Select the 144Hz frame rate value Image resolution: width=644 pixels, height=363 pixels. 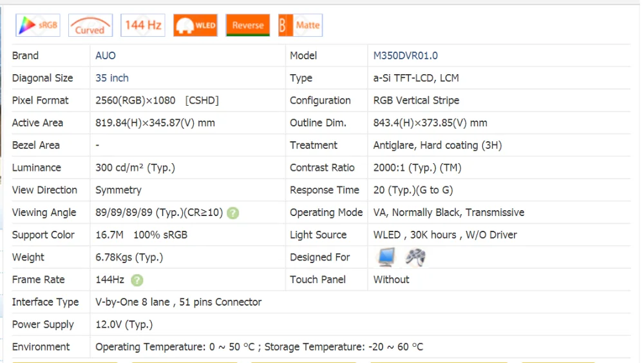pyautogui.click(x=109, y=280)
